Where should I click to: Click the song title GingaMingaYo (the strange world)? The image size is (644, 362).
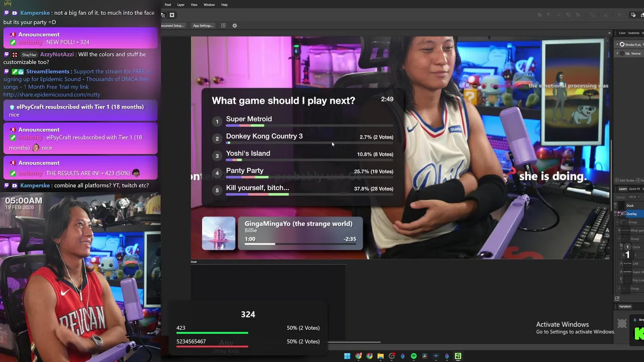298,224
